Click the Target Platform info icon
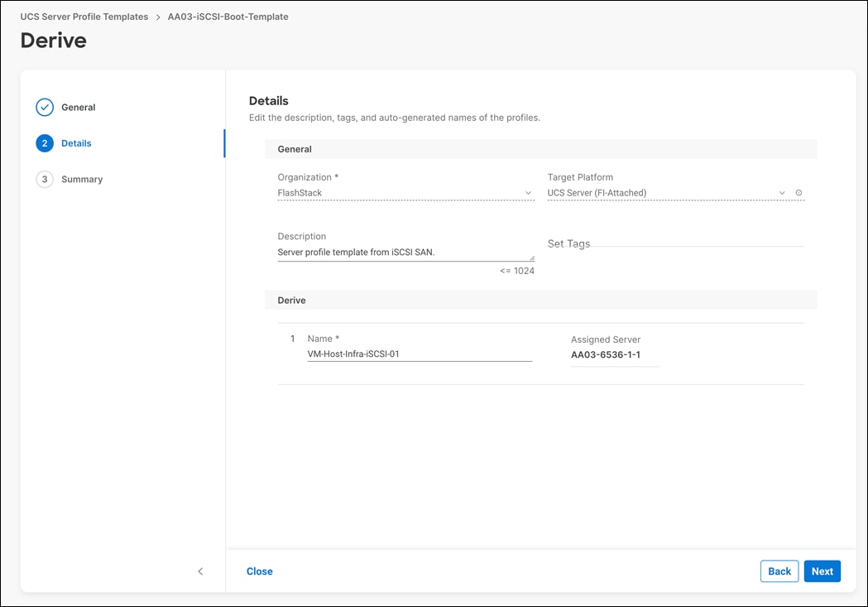Viewport: 868px width, 607px height. 798,192
